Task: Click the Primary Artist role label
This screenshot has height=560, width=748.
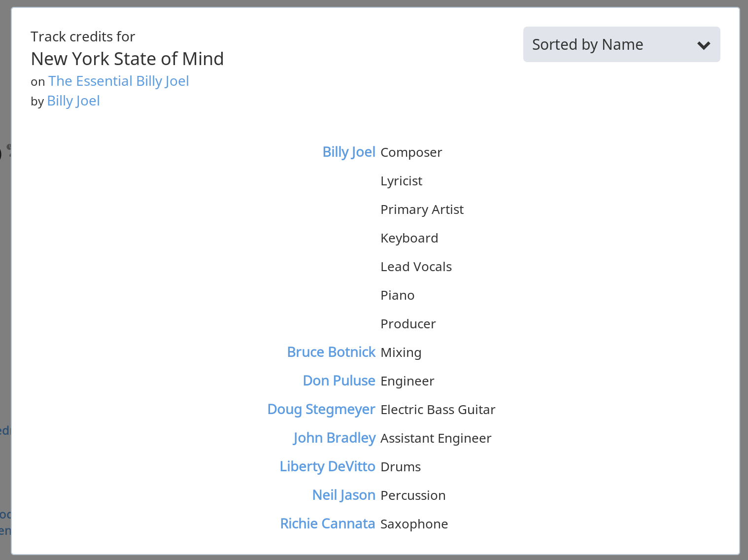Action: (422, 210)
